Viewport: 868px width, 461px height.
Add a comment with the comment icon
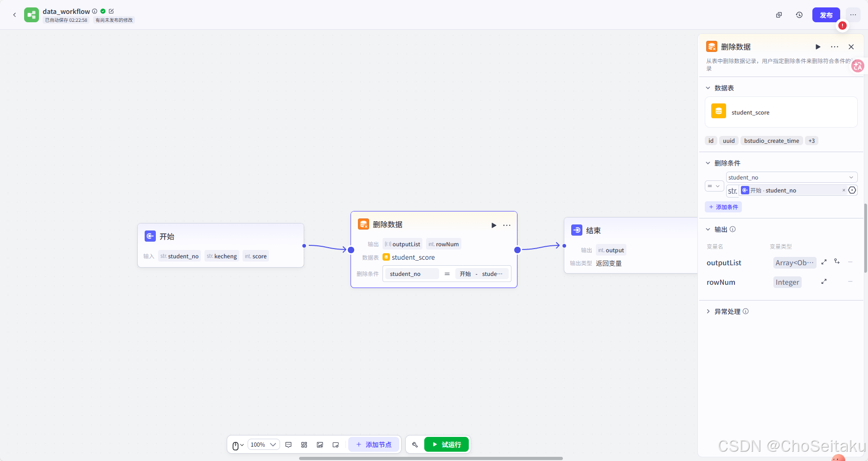tap(288, 445)
